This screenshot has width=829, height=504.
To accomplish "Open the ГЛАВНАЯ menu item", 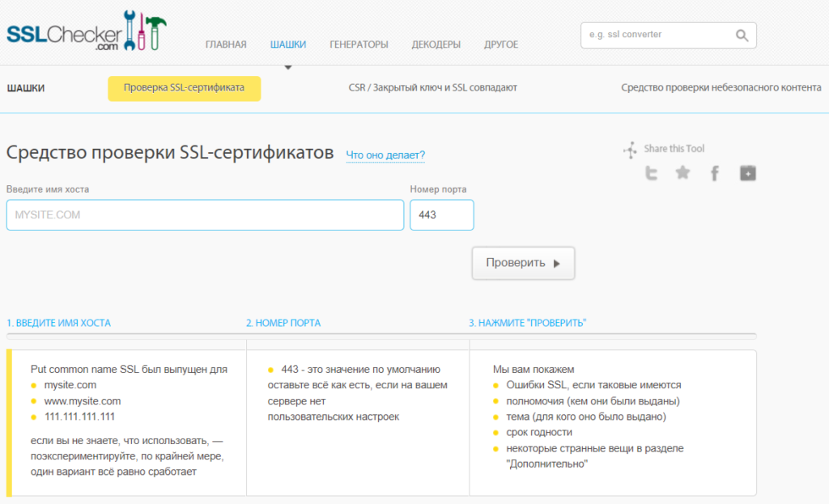I will (x=226, y=44).
